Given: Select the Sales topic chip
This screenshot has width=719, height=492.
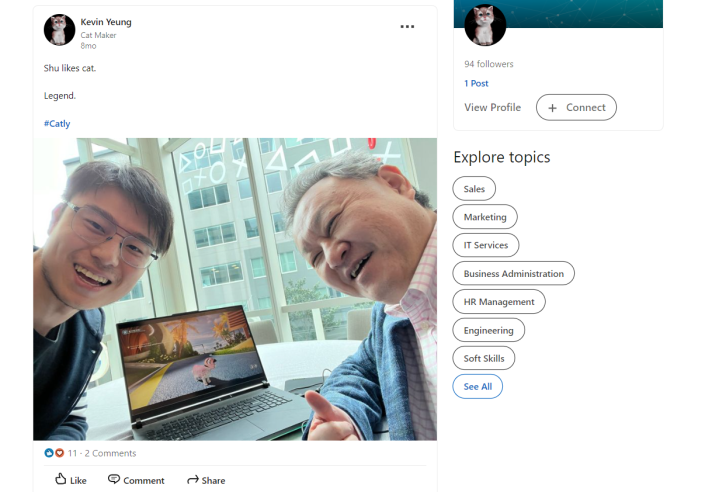Looking at the screenshot, I should pyautogui.click(x=474, y=188).
